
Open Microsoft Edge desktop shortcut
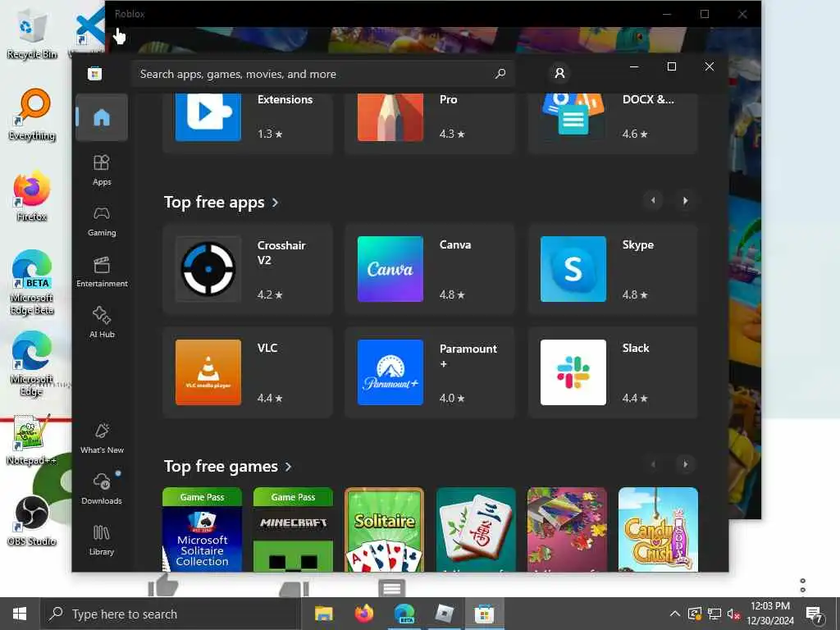click(32, 364)
